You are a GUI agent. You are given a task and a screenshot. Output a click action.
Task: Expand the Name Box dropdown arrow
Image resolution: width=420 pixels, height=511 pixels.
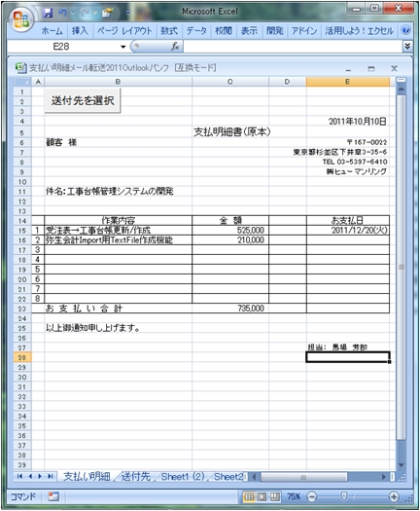click(123, 47)
